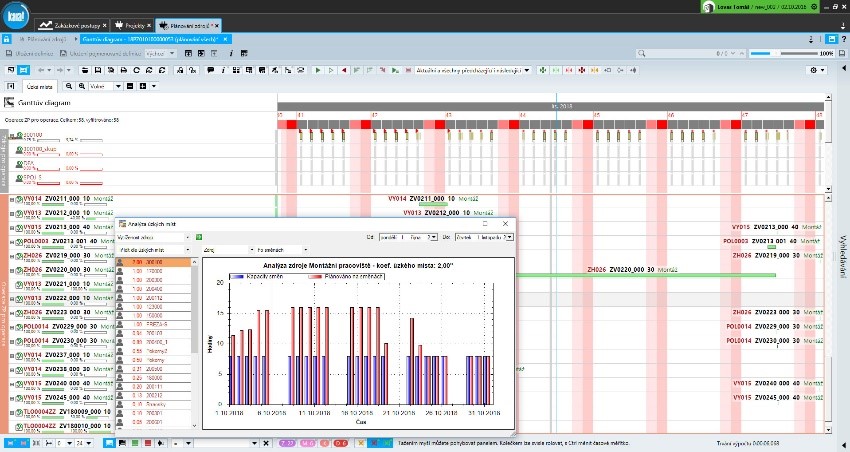
Task: Open the Výběrové zdroje dropdown in analysis window
Action: (153, 237)
